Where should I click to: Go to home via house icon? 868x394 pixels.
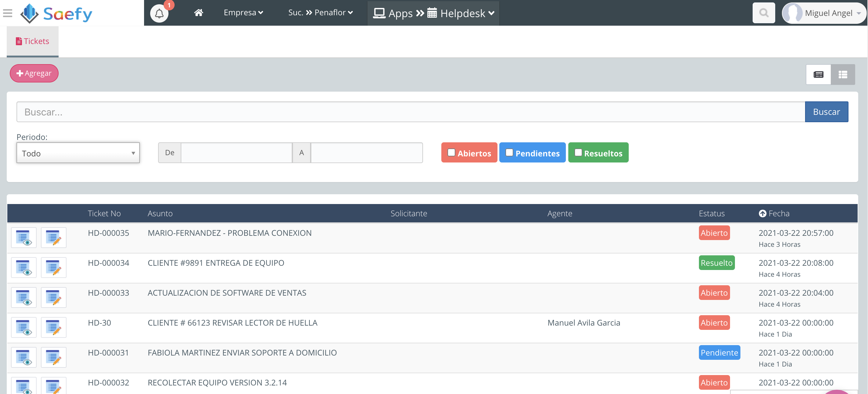click(198, 13)
